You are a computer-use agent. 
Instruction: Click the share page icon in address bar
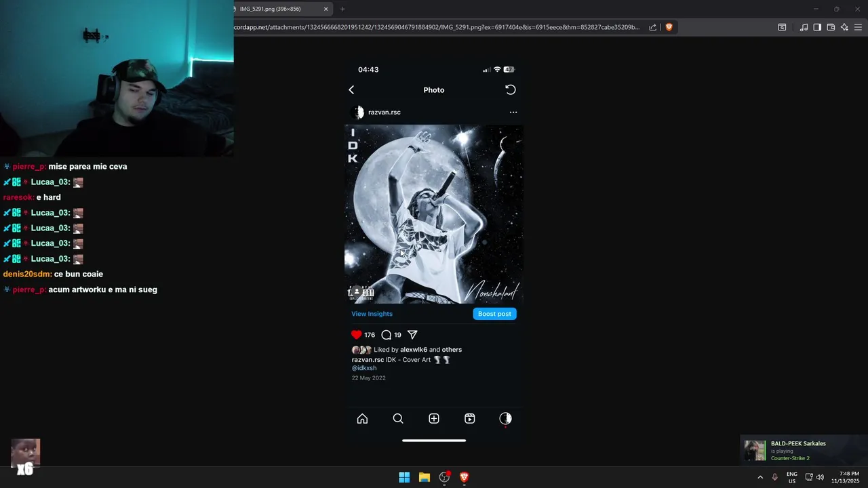pyautogui.click(x=652, y=27)
